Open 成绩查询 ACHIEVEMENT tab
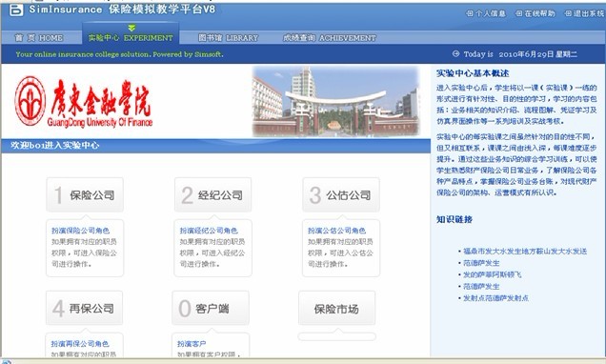 tap(330, 38)
